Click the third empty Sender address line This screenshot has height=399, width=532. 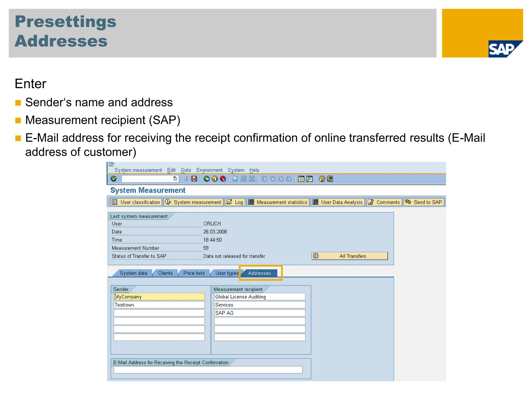tap(159, 313)
